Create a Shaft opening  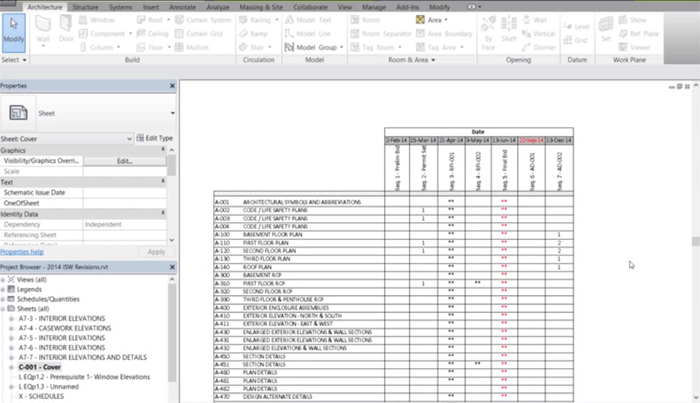[x=508, y=29]
